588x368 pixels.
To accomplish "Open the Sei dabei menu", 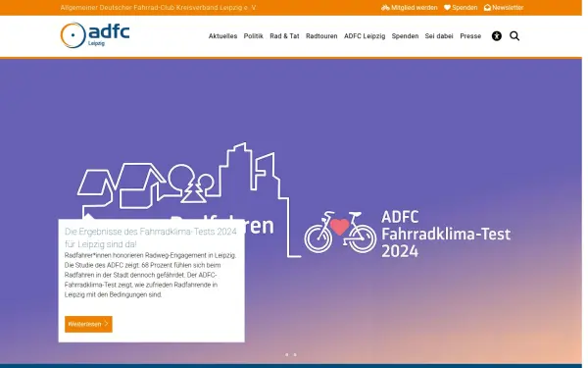I will pyautogui.click(x=439, y=36).
